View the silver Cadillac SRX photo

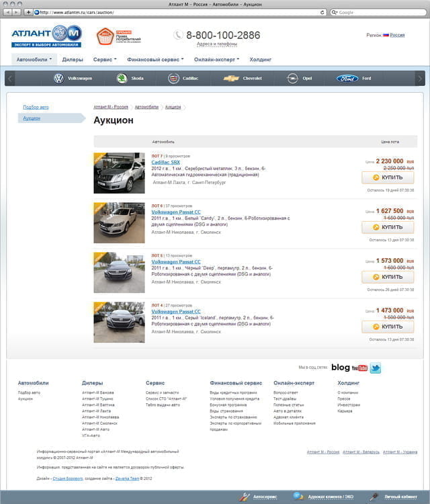tap(119, 173)
